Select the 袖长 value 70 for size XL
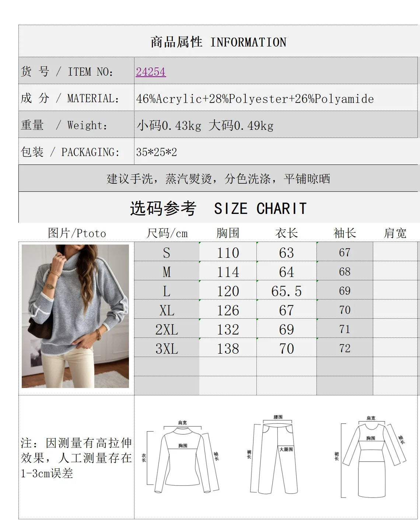This screenshot has height=523, width=420. tap(345, 310)
